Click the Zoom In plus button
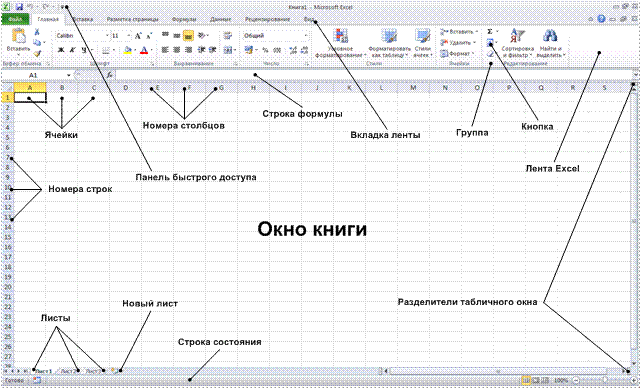 coord(634,380)
